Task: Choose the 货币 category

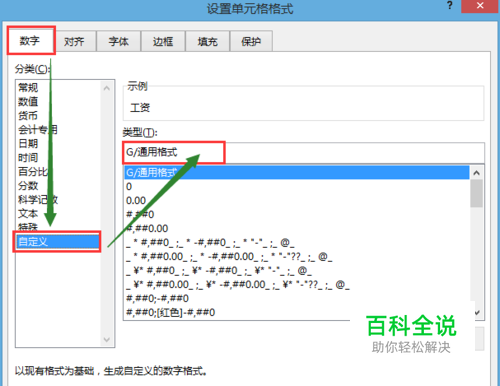Action: click(x=58, y=116)
